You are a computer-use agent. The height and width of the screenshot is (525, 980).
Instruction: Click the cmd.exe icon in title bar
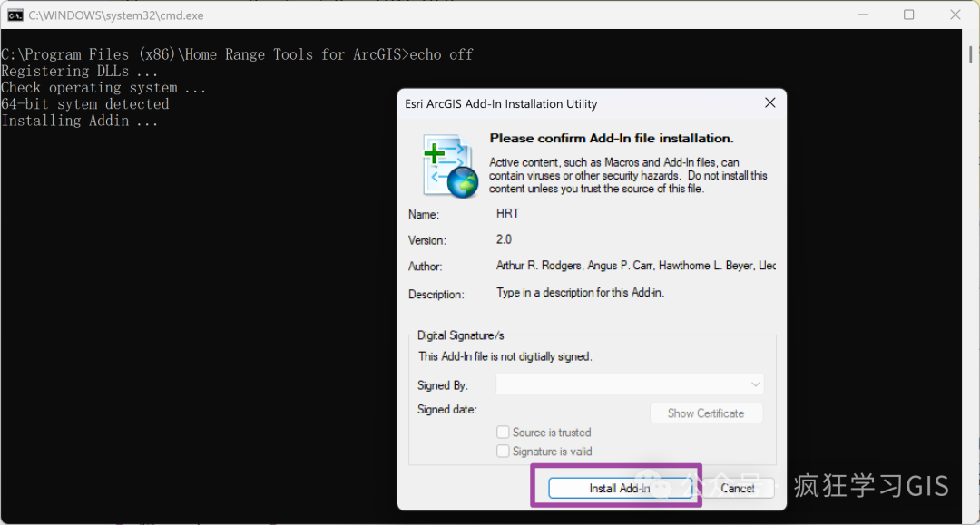click(15, 15)
